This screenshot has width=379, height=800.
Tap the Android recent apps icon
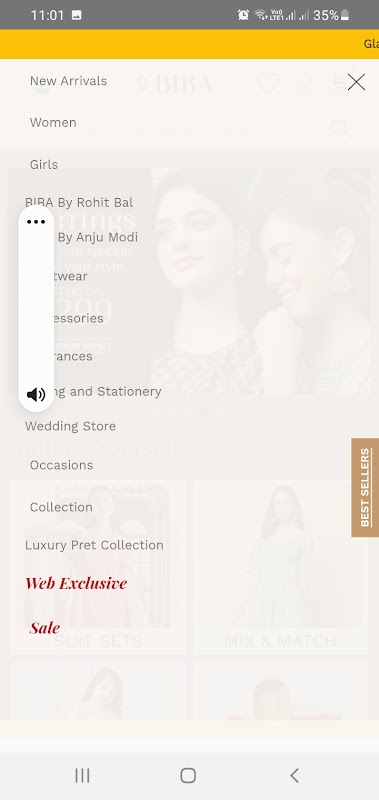click(x=82, y=776)
